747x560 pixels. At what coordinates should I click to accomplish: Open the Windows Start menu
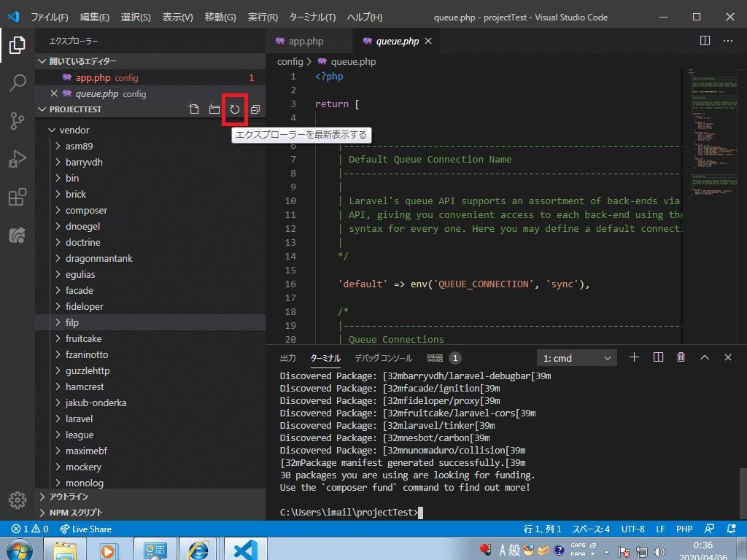click(x=19, y=549)
